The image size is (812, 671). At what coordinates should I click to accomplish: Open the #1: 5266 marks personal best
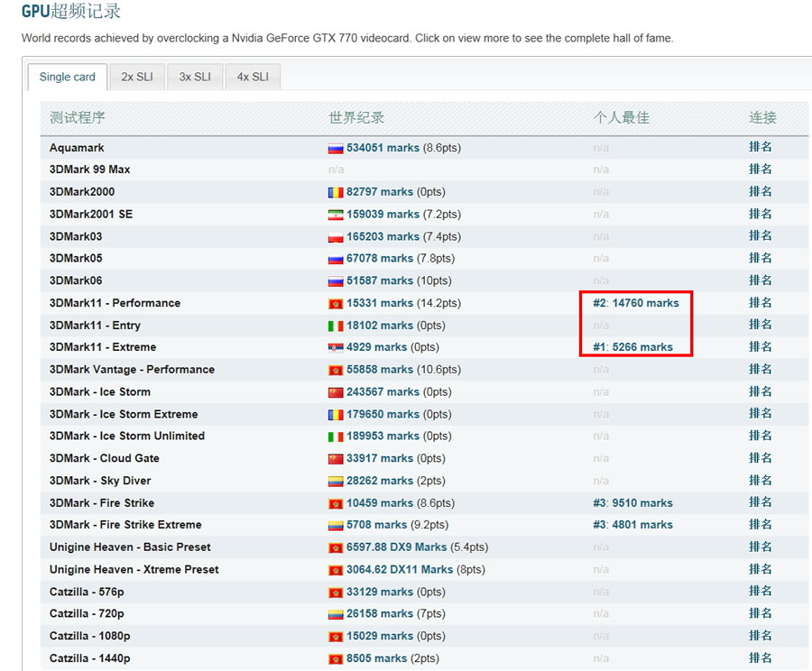[632, 347]
